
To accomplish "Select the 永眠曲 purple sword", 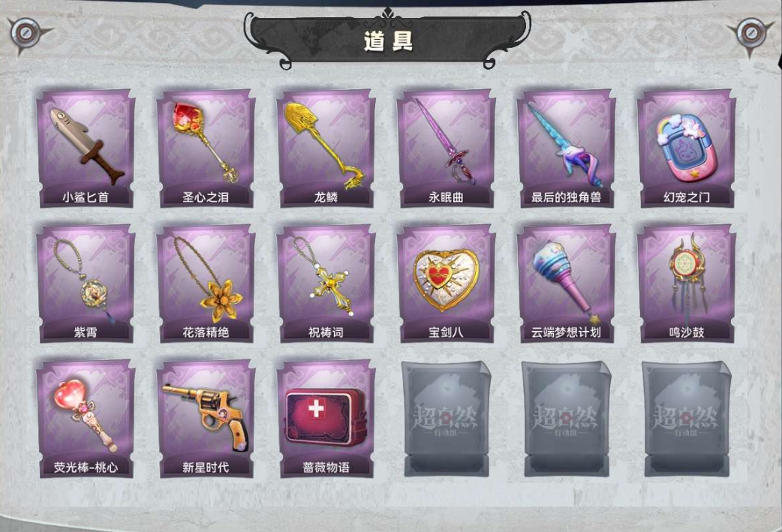I will coord(446,148).
